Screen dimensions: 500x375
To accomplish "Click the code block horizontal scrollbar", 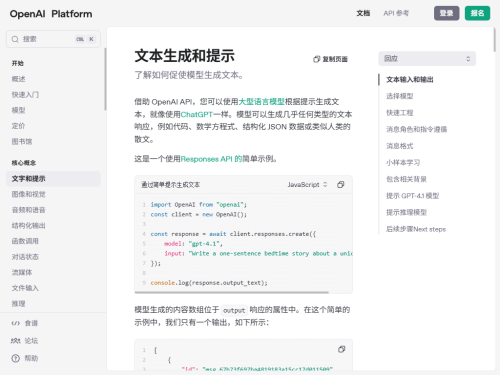I will point(232,292).
